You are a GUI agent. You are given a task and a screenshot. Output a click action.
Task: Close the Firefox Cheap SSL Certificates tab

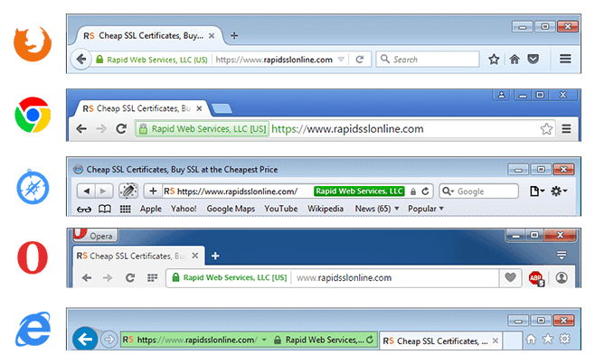tap(212, 35)
